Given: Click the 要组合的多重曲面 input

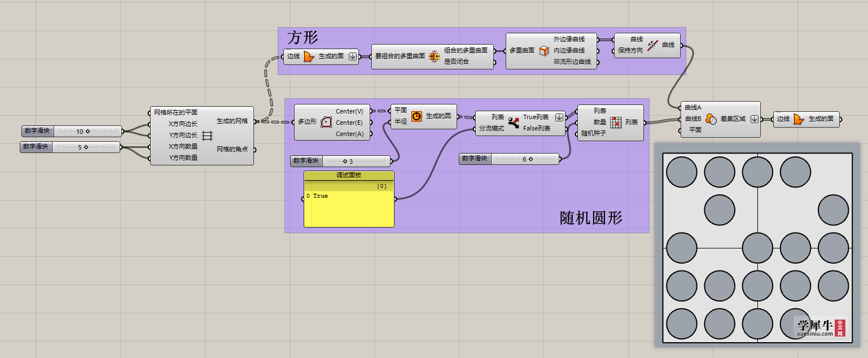Looking at the screenshot, I should (x=400, y=56).
